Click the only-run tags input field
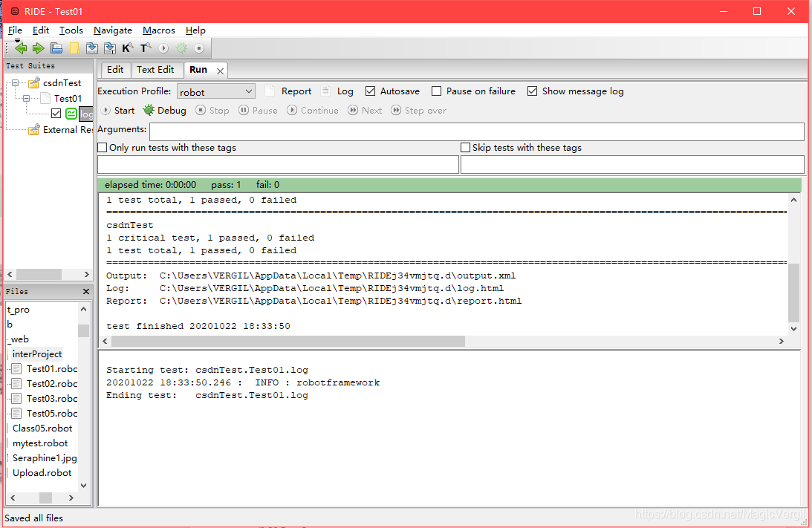812x528 pixels. 278,165
